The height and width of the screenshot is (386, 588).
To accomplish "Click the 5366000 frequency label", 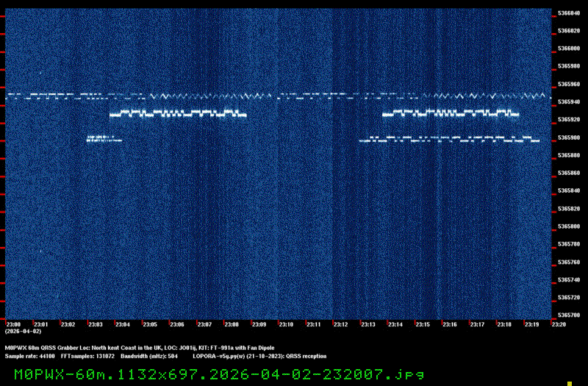I will [x=569, y=49].
